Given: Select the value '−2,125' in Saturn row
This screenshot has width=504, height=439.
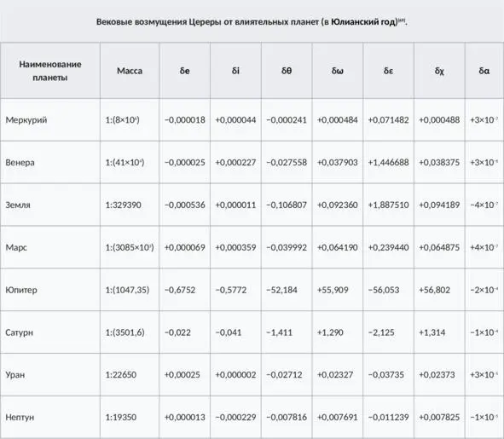Looking at the screenshot, I should 381,332.
